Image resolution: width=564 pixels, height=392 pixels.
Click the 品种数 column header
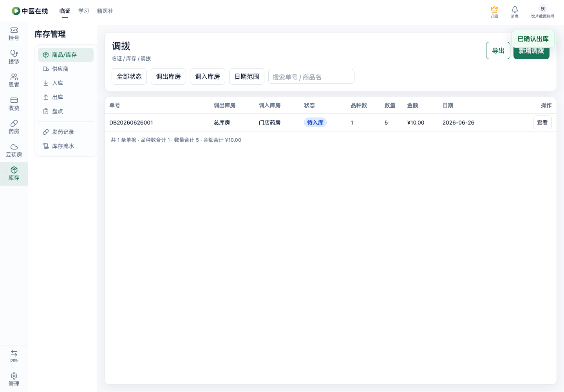coord(359,105)
